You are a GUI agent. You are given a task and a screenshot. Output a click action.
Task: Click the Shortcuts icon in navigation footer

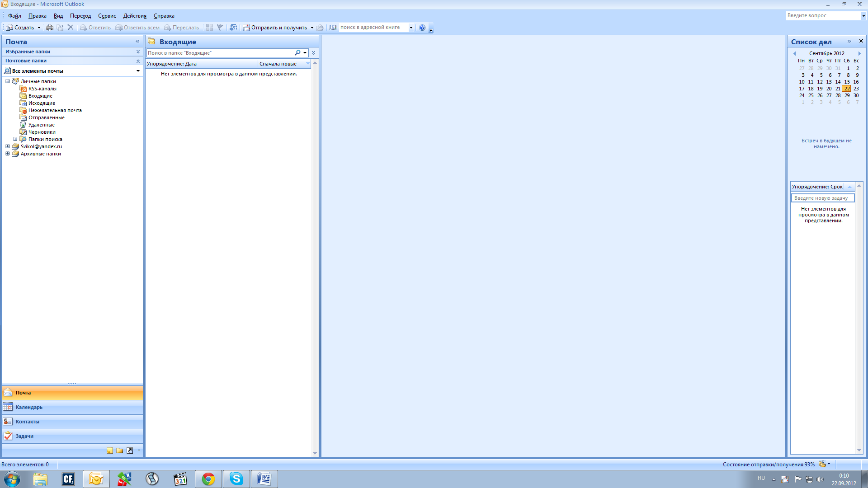click(x=130, y=450)
